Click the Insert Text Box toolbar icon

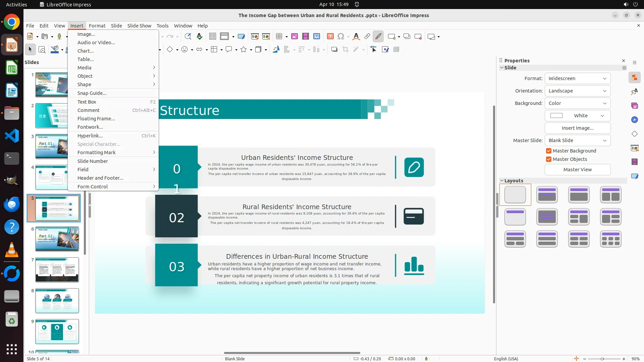(330, 37)
